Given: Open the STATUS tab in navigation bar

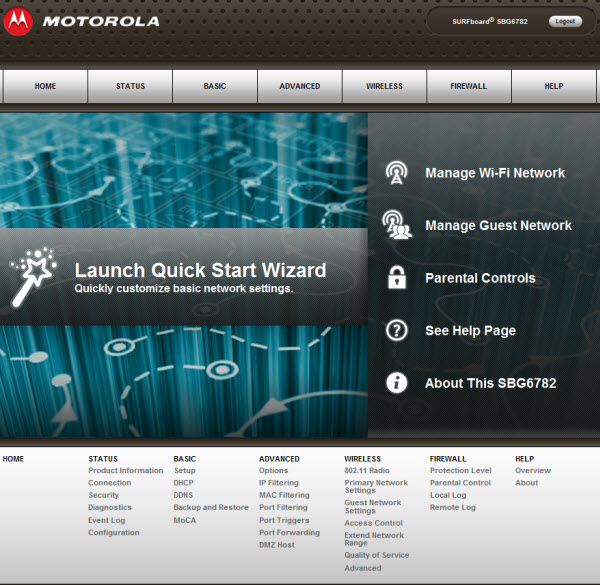Looking at the screenshot, I should [x=130, y=86].
